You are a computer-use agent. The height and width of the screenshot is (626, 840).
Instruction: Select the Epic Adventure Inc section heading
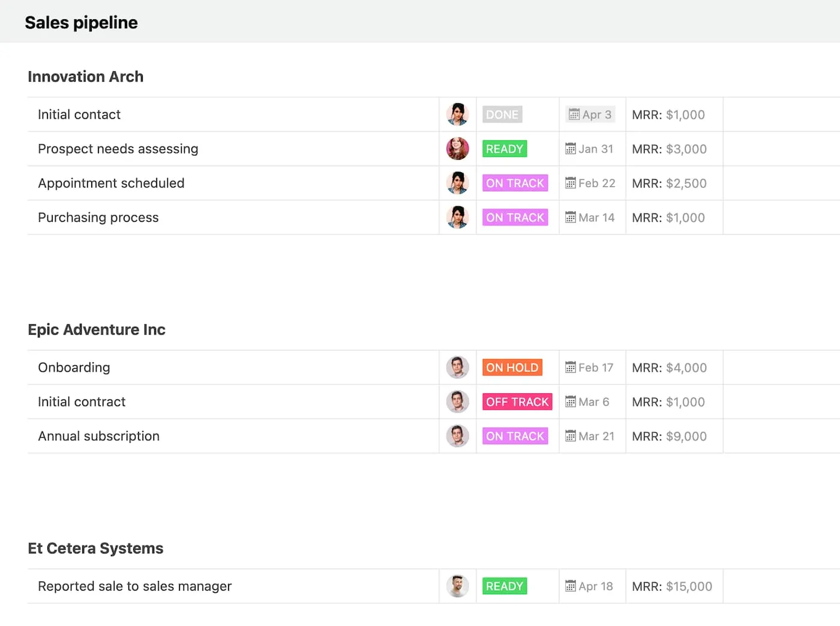click(97, 330)
